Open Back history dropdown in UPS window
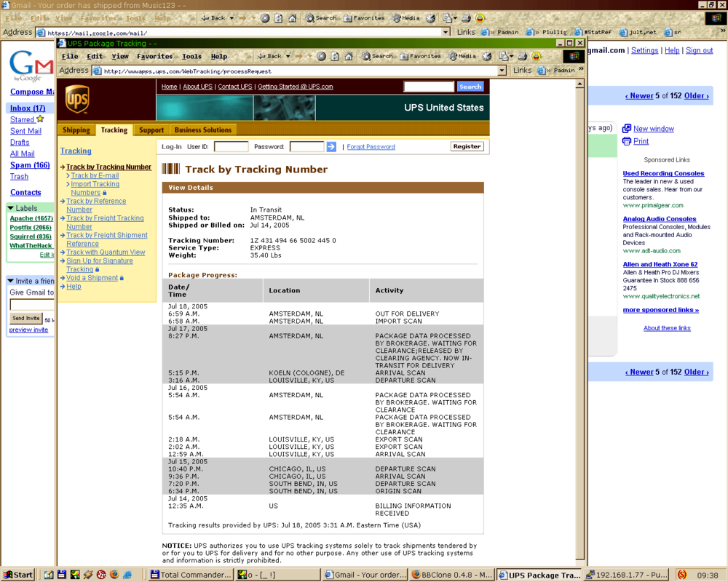The height and width of the screenshot is (582, 728). pos(288,56)
